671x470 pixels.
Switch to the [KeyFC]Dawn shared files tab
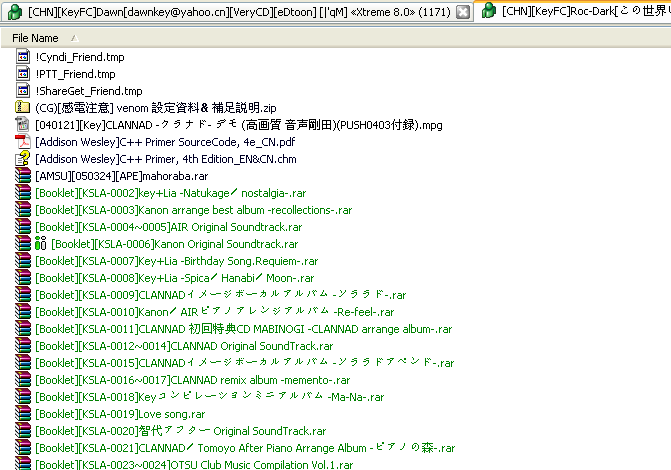coord(238,12)
